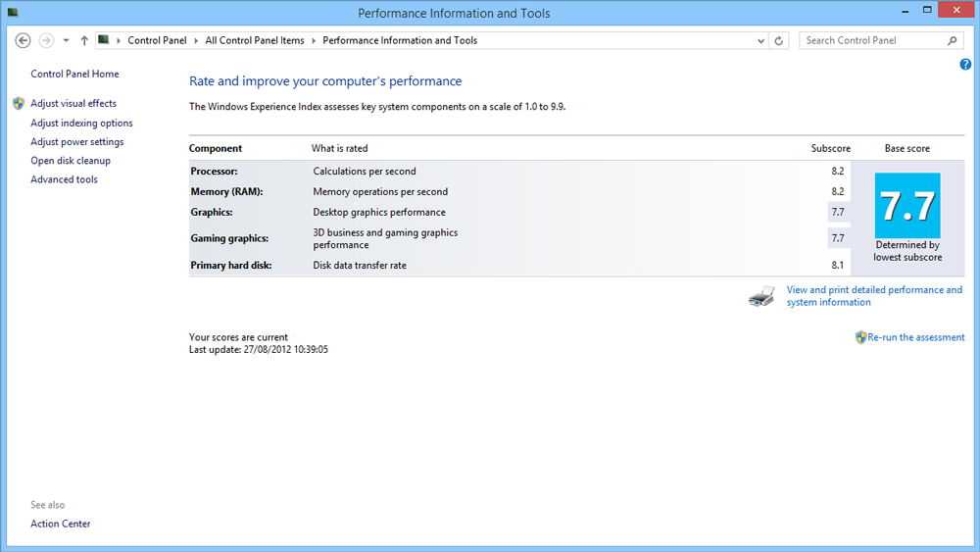Open All Control Panel Items breadcrumb
The image size is (980, 552).
coord(255,40)
